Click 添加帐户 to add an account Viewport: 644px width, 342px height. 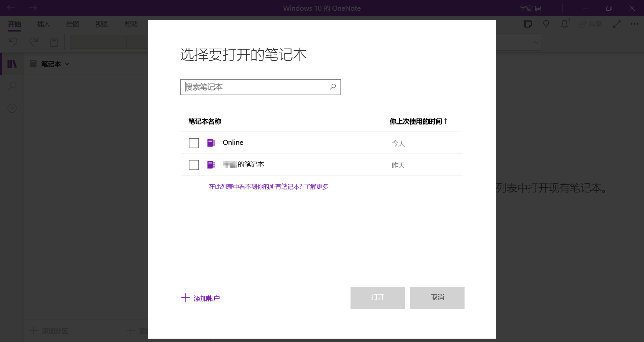coord(201,298)
